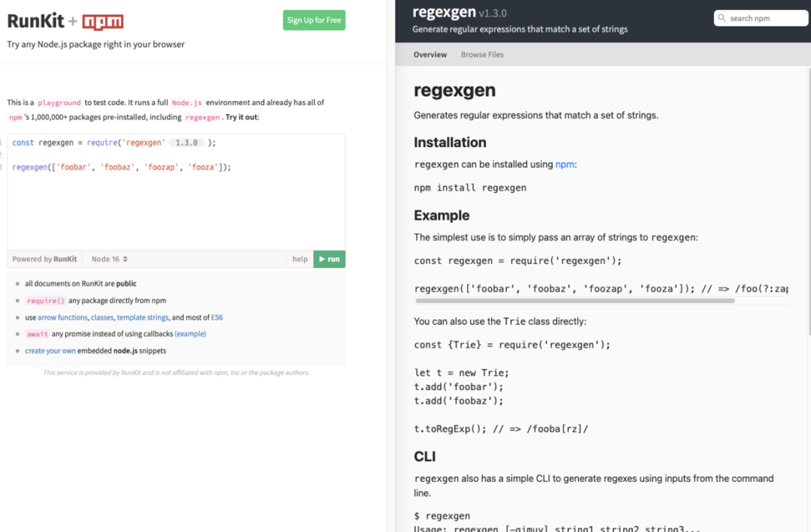Screen dimensions: 811x532
Task: Open the Node 16 version dropdown
Action: 109,259
